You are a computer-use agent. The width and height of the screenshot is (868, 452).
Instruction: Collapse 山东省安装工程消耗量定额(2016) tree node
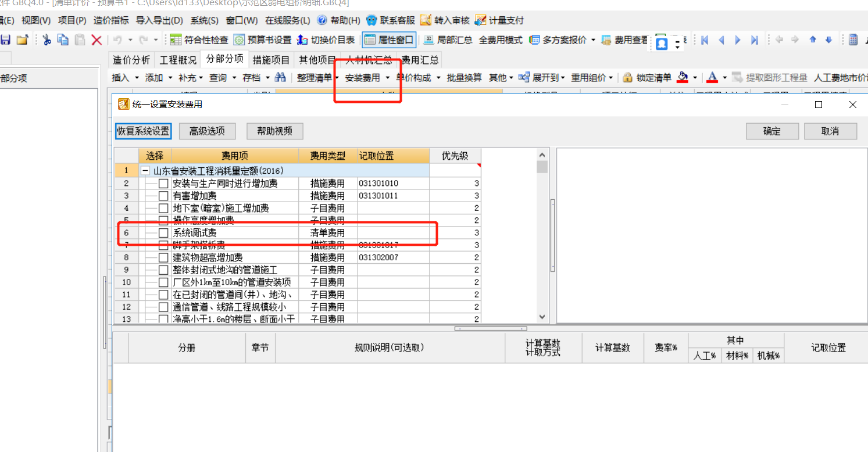pyautogui.click(x=145, y=171)
